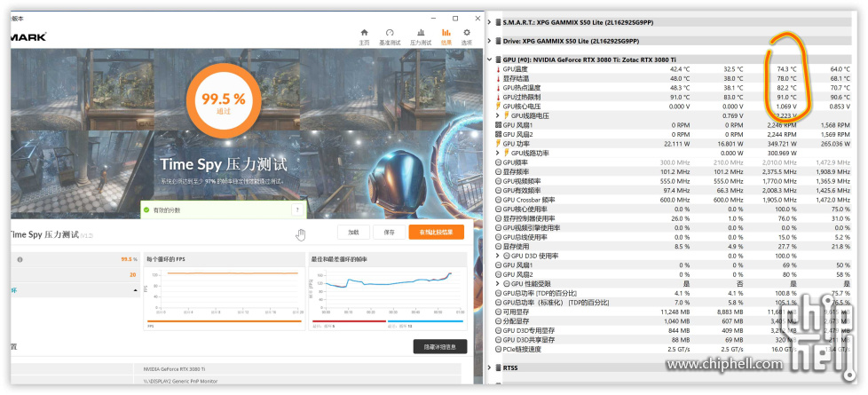Click clock icon of GPU频率 row

(x=498, y=162)
